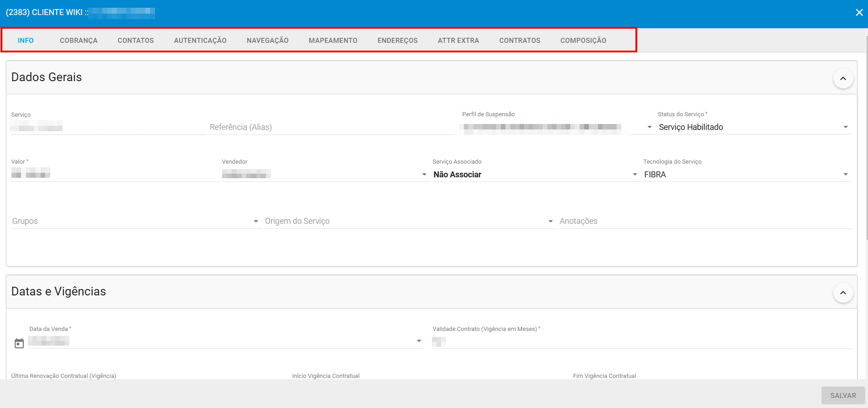868x408 pixels.
Task: Collapse the Dados Gerais section
Action: click(x=843, y=78)
